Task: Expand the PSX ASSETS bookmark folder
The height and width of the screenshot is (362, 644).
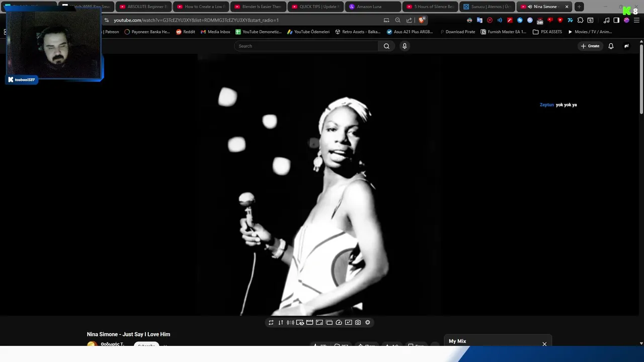Action: point(547,32)
